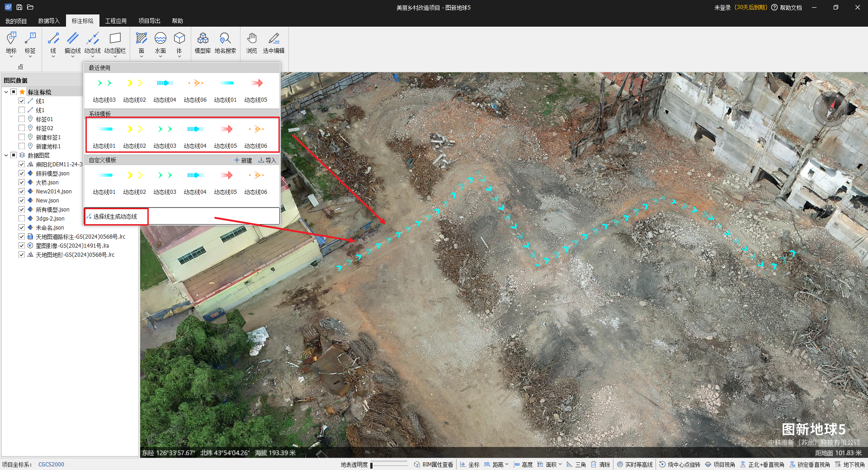Open 地名搜索 place name search

[225, 43]
